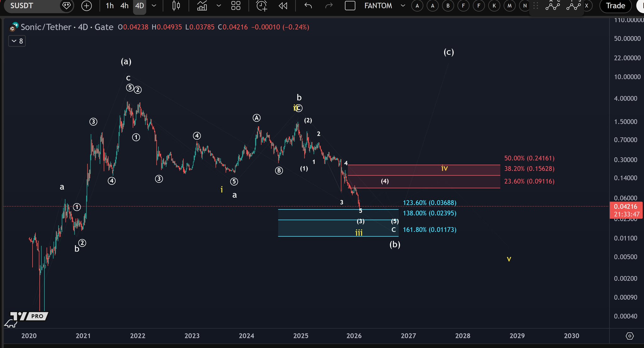The height and width of the screenshot is (348, 644).
Task: Open the Indicators menu icon
Action: [202, 6]
